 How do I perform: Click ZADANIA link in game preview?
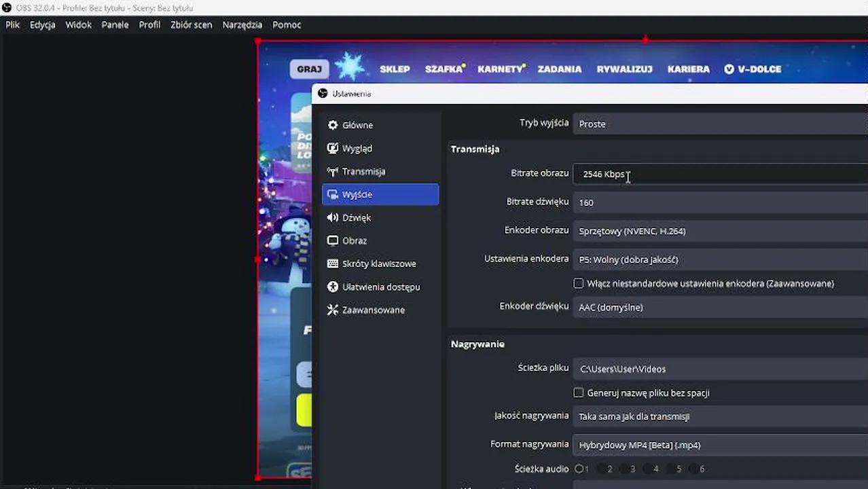click(x=560, y=69)
